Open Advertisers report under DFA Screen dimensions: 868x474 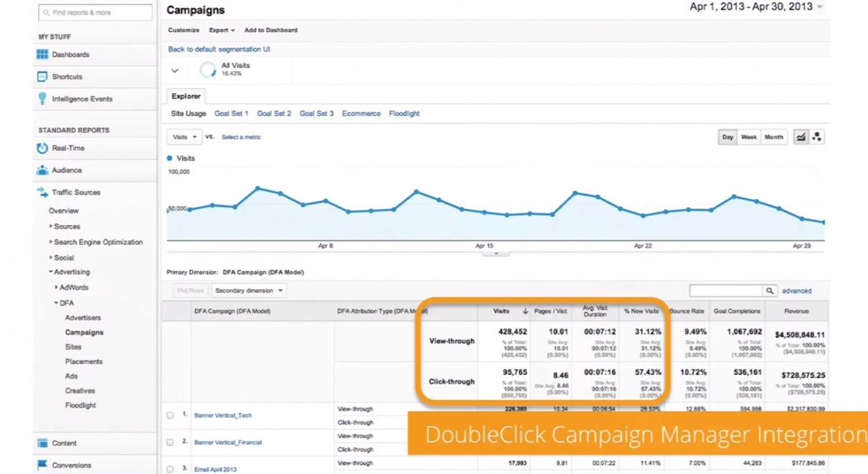coord(83,317)
